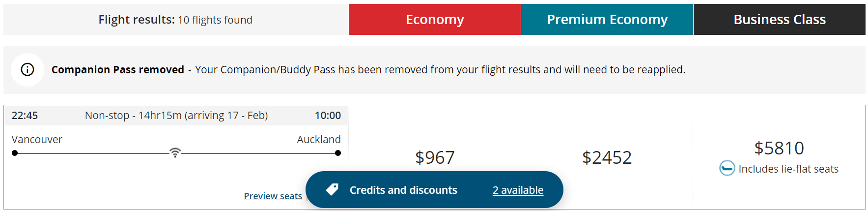Click the Non-stop 14hr15m flight details
The height and width of the screenshot is (211, 868).
tap(176, 116)
